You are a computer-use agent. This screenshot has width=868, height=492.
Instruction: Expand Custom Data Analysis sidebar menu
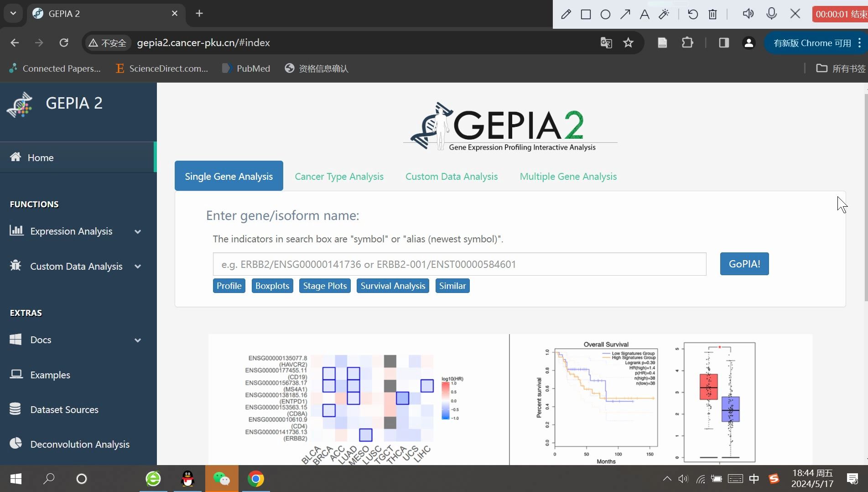78,266
